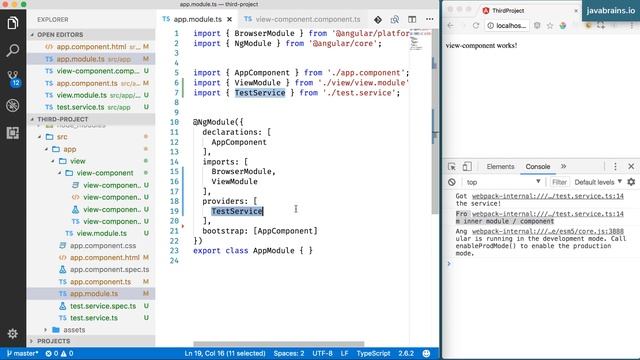Image resolution: width=640 pixels, height=360 pixels.
Task: Click the localhost address bar in browser
Action: 507,25
